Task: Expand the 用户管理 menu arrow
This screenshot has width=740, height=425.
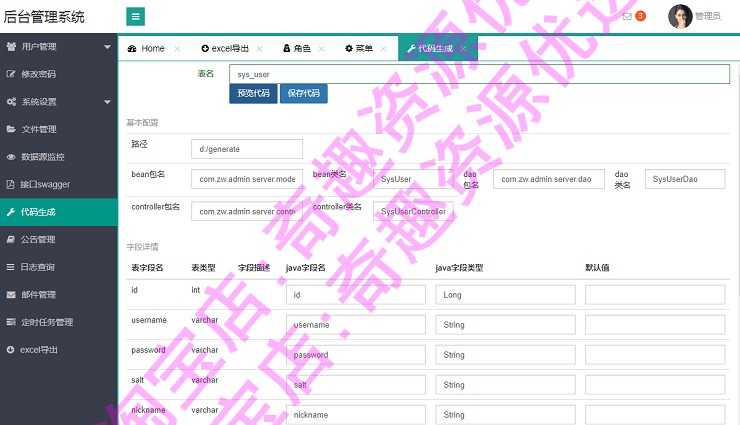Action: [x=108, y=47]
